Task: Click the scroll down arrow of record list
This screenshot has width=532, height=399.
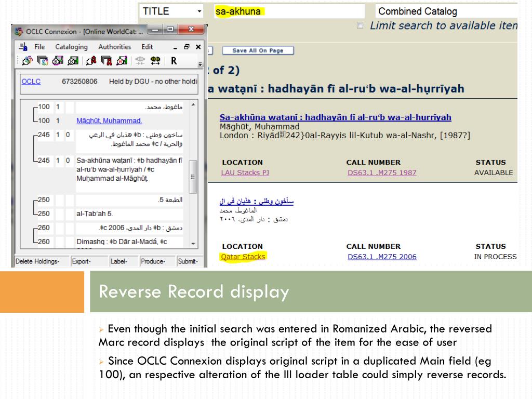Action: coord(193,244)
